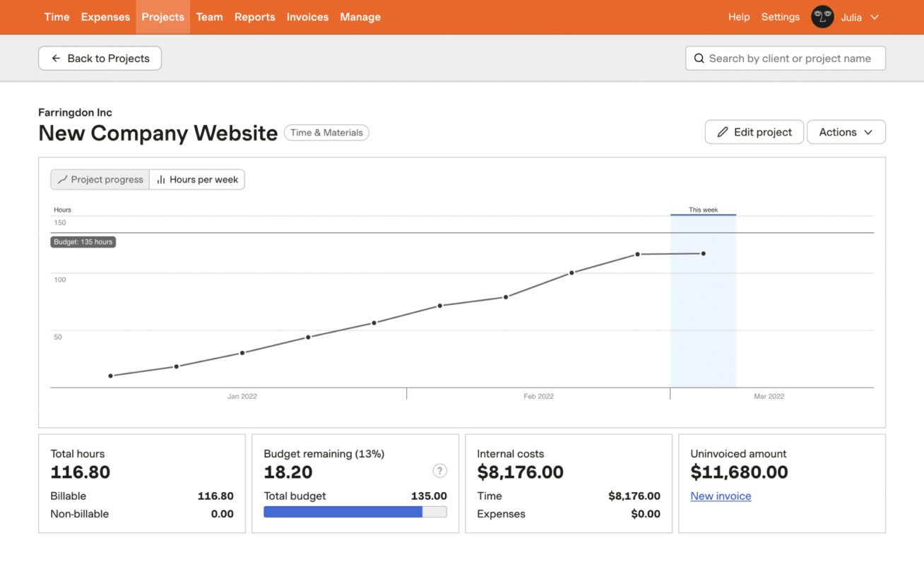Switch to the Hours per week view
This screenshot has width=924, height=569.
pos(197,179)
